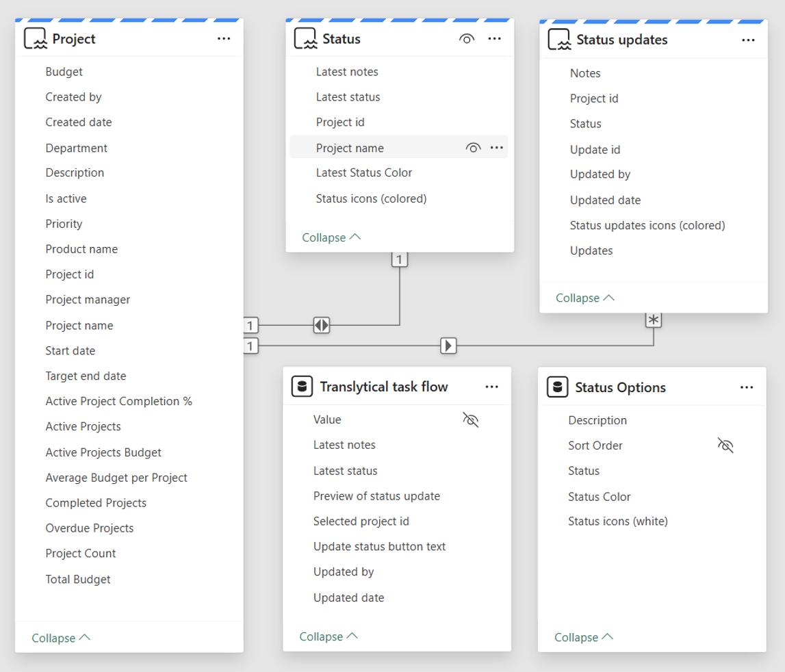The image size is (785, 672).
Task: Toggle the eye icon on the Project name field
Action: pyautogui.click(x=472, y=147)
